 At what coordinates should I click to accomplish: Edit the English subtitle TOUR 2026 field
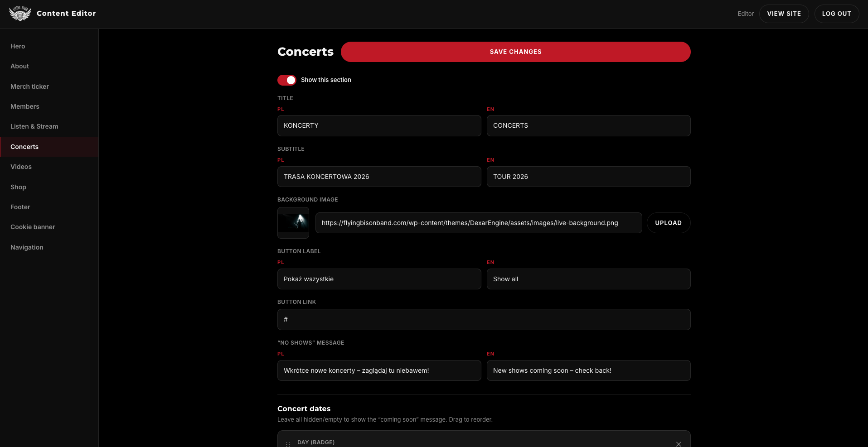click(589, 177)
